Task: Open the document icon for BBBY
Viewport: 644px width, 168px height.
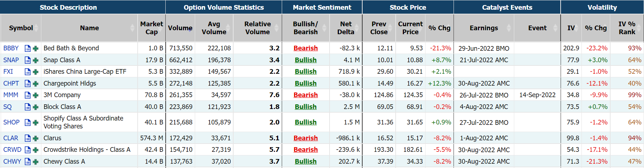Action: 28,48
